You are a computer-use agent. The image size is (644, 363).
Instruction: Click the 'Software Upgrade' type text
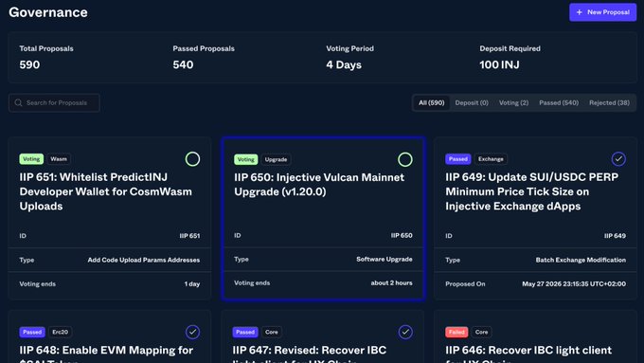[x=385, y=259]
